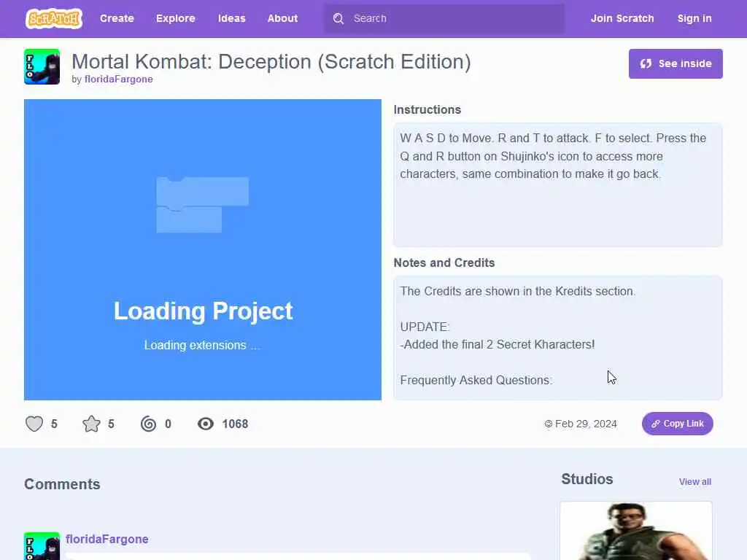The height and width of the screenshot is (560, 747).
Task: Click the project title Mortal Kombat: Deception
Action: (x=271, y=62)
